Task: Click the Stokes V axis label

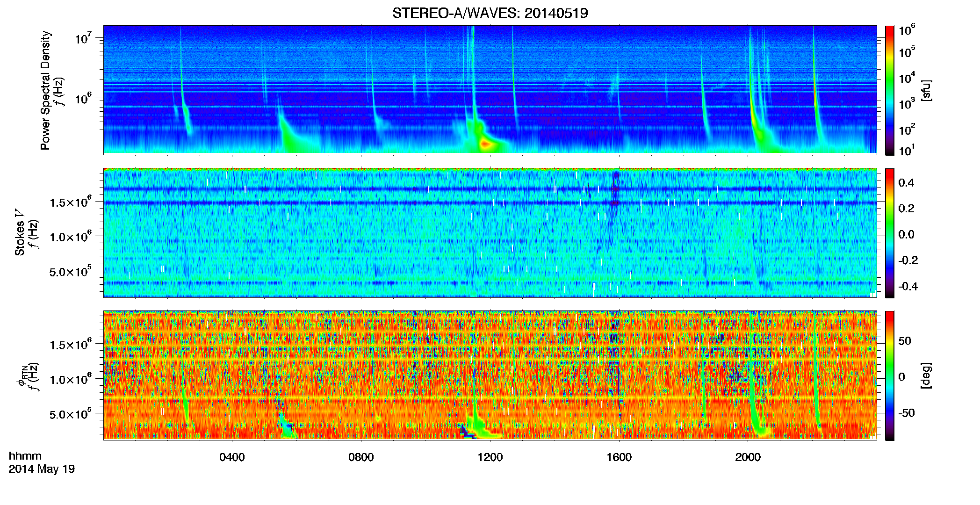Action: click(x=20, y=233)
